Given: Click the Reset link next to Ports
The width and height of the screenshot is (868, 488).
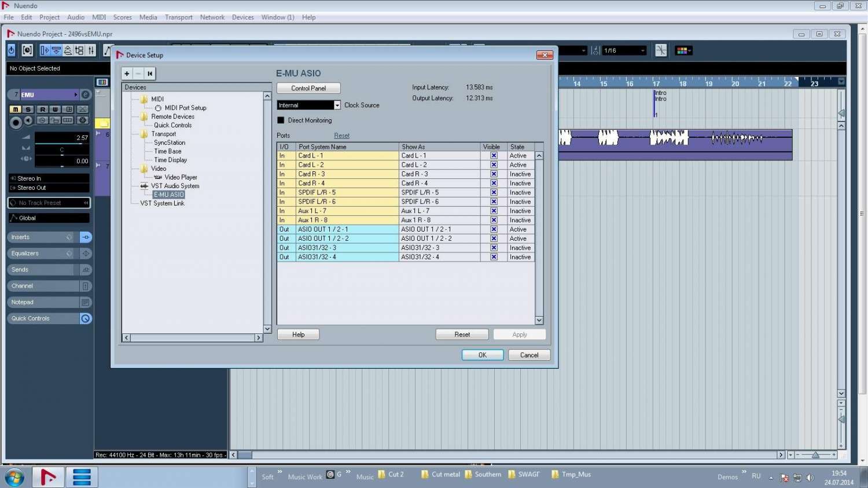Looking at the screenshot, I should click(x=341, y=135).
